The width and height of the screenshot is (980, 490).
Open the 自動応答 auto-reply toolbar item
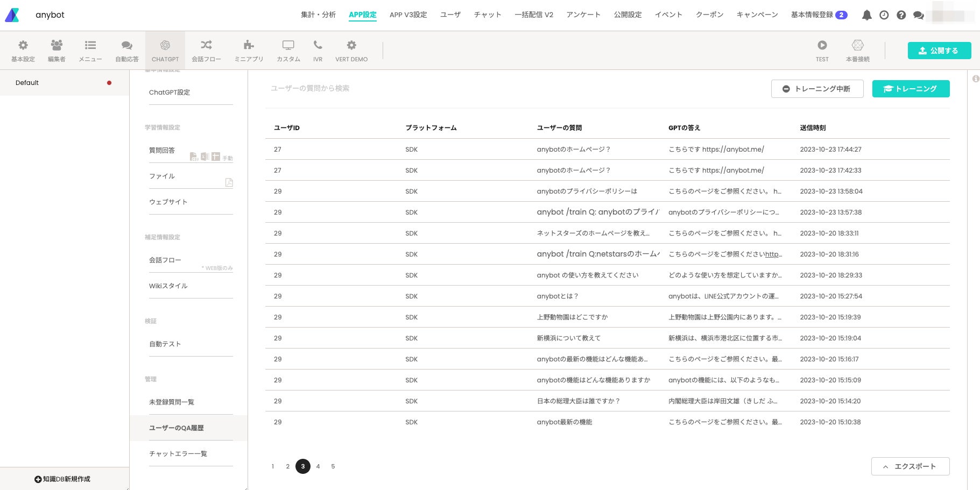(127, 51)
